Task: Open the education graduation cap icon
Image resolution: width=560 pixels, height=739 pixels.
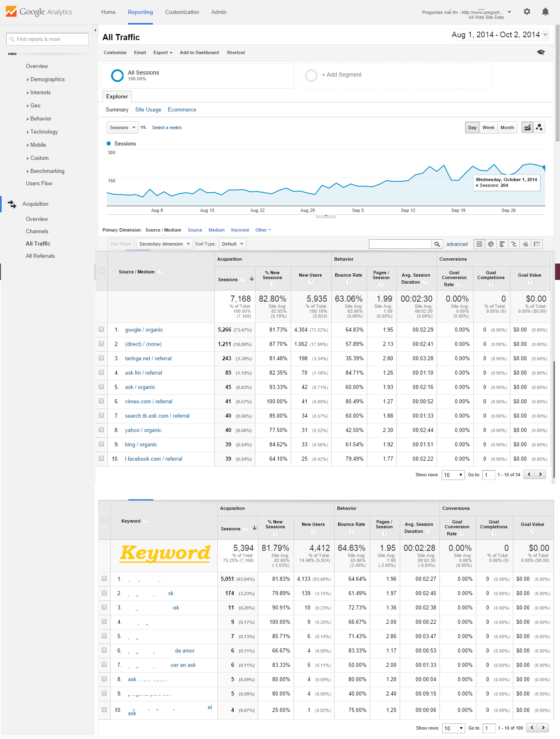Action: [x=541, y=52]
